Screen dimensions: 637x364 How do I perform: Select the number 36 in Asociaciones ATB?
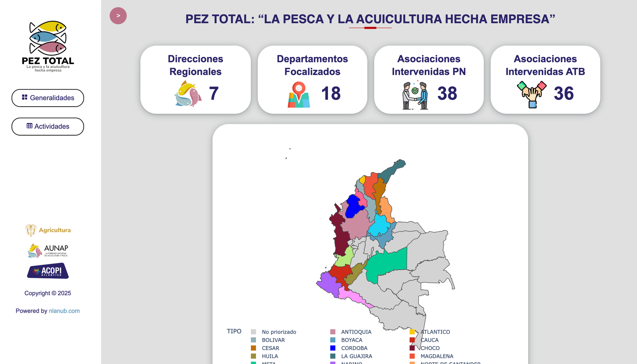[564, 94]
